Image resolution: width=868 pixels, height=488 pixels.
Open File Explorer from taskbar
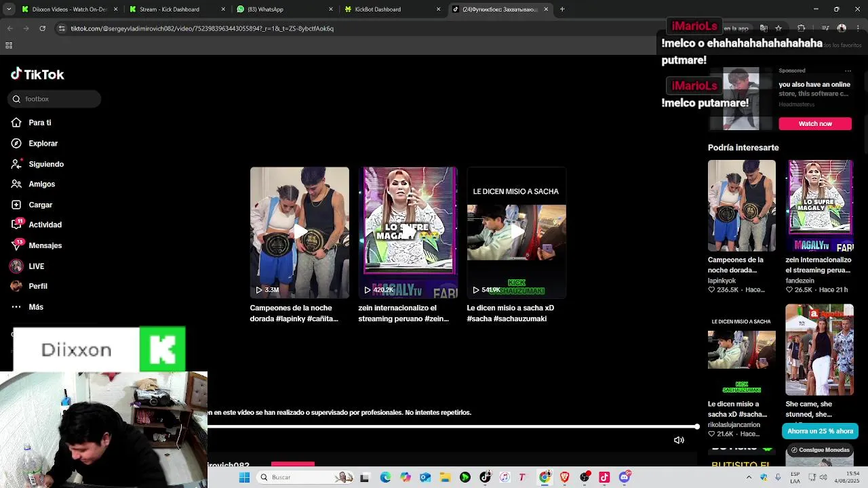445,477
